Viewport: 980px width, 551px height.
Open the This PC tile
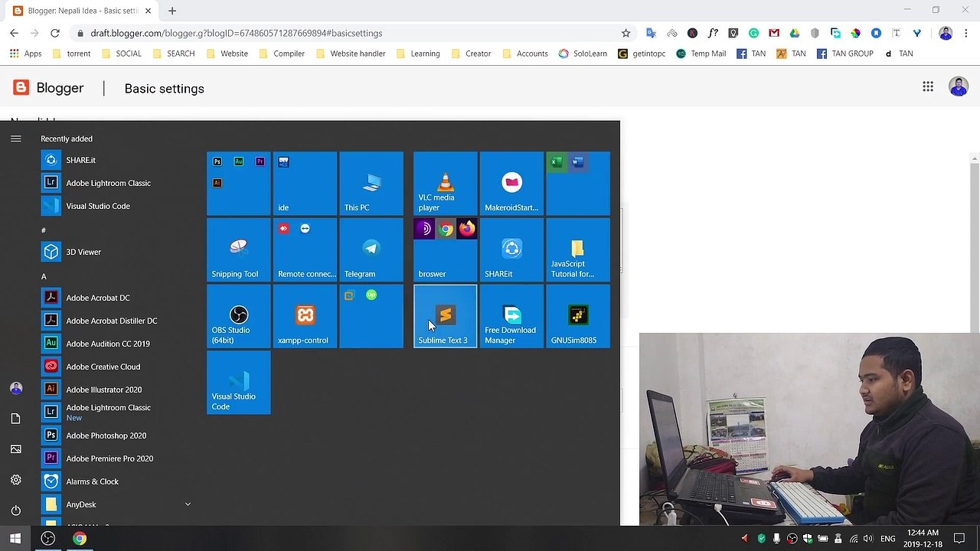(371, 184)
